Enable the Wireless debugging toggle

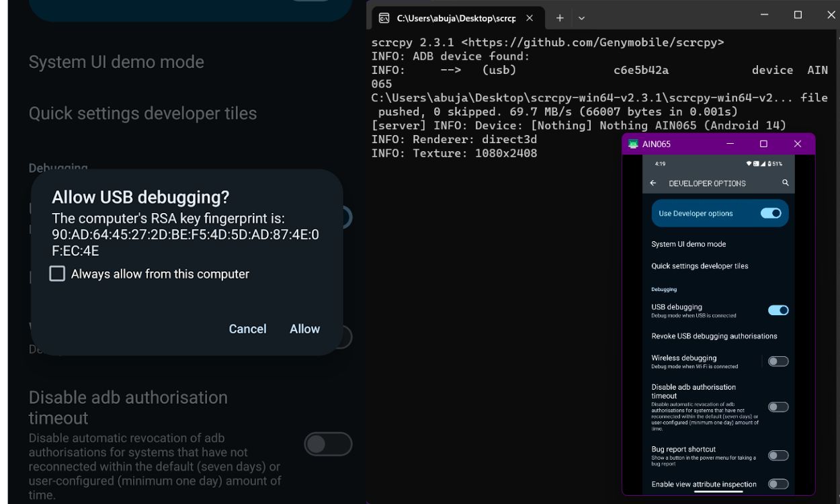coord(778,361)
